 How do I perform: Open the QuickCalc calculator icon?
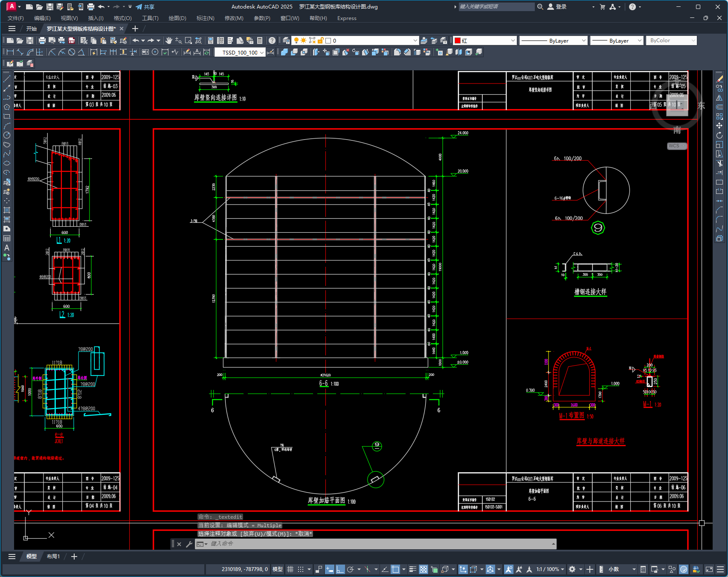pos(260,40)
